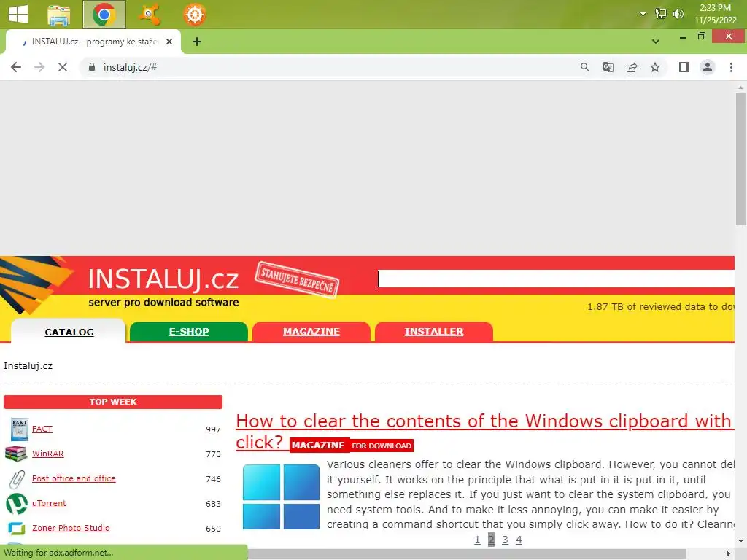Open the FACT program link
The height and width of the screenshot is (560, 747).
click(x=42, y=429)
